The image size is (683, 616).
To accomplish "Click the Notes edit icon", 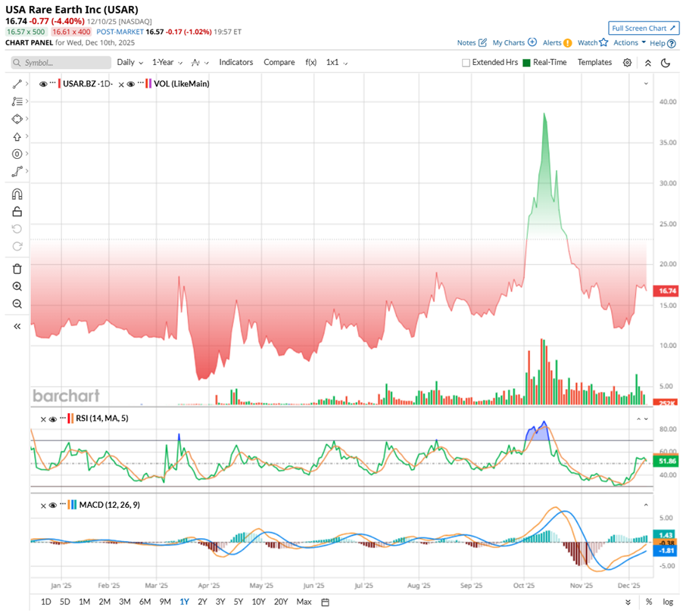I will [482, 42].
